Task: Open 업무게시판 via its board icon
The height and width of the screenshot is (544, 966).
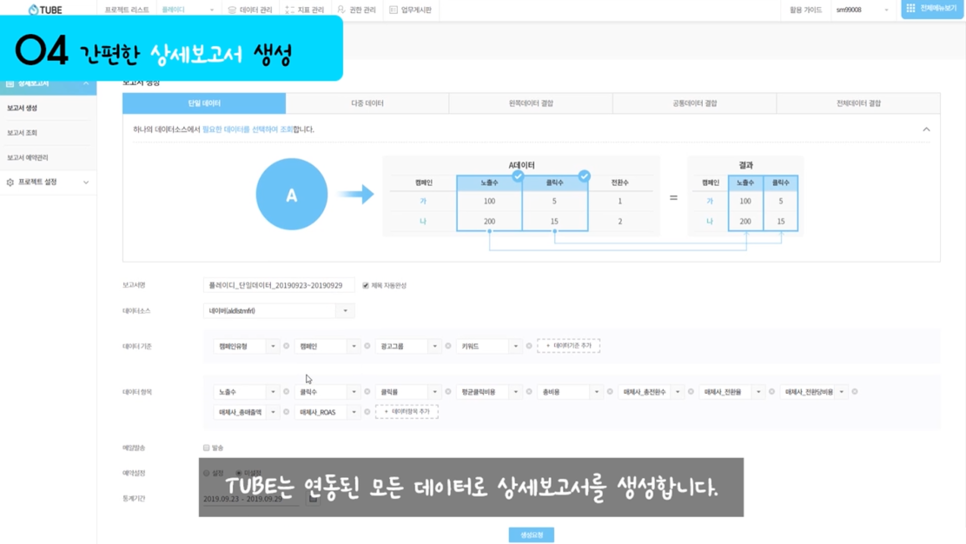Action: coord(393,10)
